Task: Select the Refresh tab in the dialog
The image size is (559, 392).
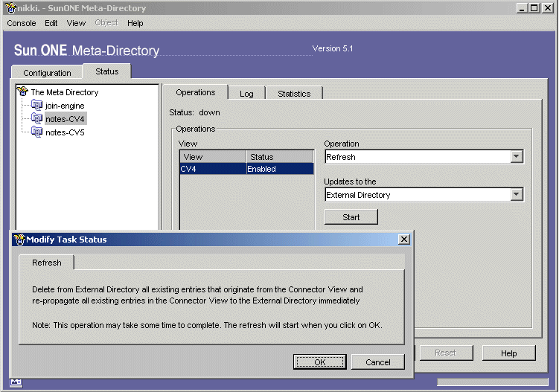Action: click(47, 263)
